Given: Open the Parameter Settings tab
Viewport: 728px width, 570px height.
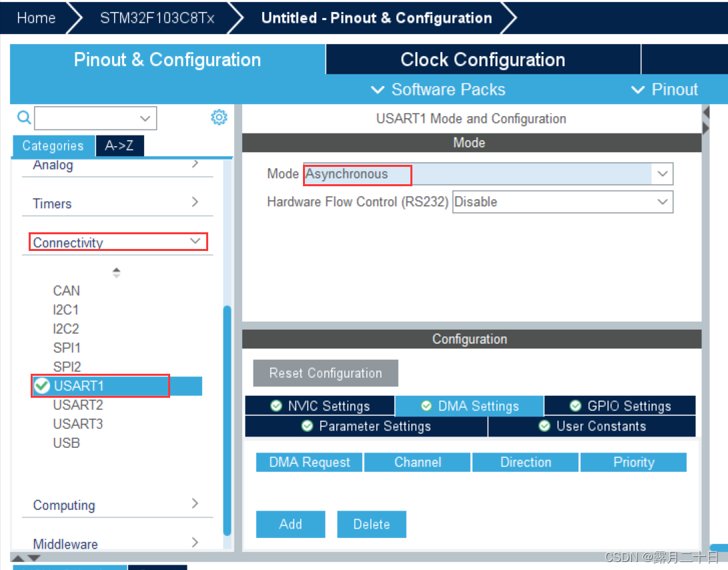Looking at the screenshot, I should coord(366,426).
